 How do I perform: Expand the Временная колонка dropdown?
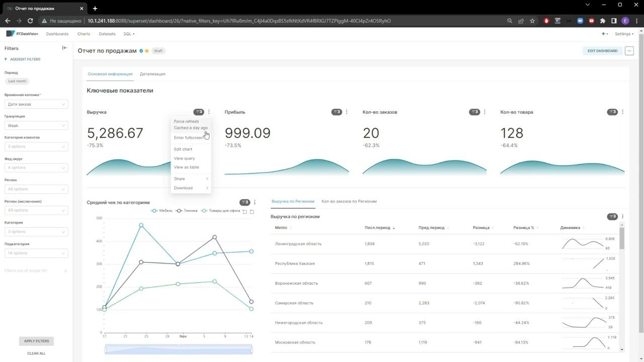pos(36,104)
